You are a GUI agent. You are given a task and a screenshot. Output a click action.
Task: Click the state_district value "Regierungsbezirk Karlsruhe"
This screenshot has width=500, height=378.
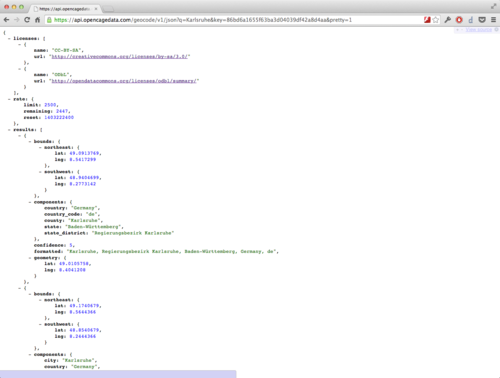[133, 233]
